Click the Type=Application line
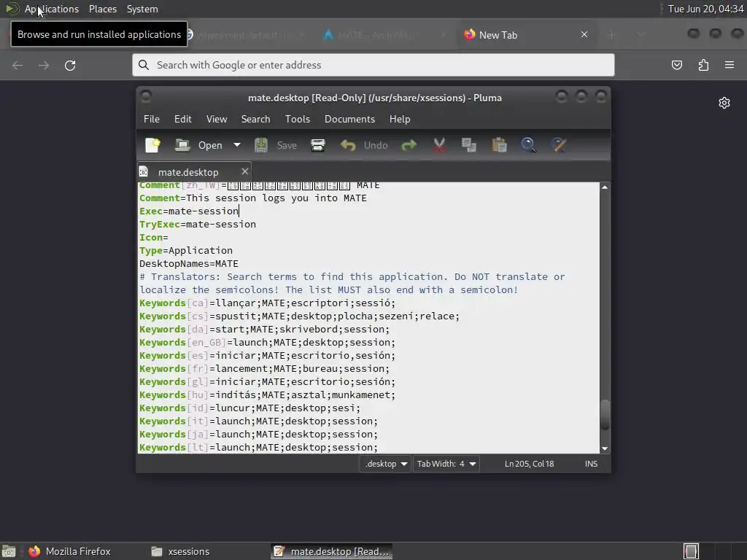 [x=186, y=251]
